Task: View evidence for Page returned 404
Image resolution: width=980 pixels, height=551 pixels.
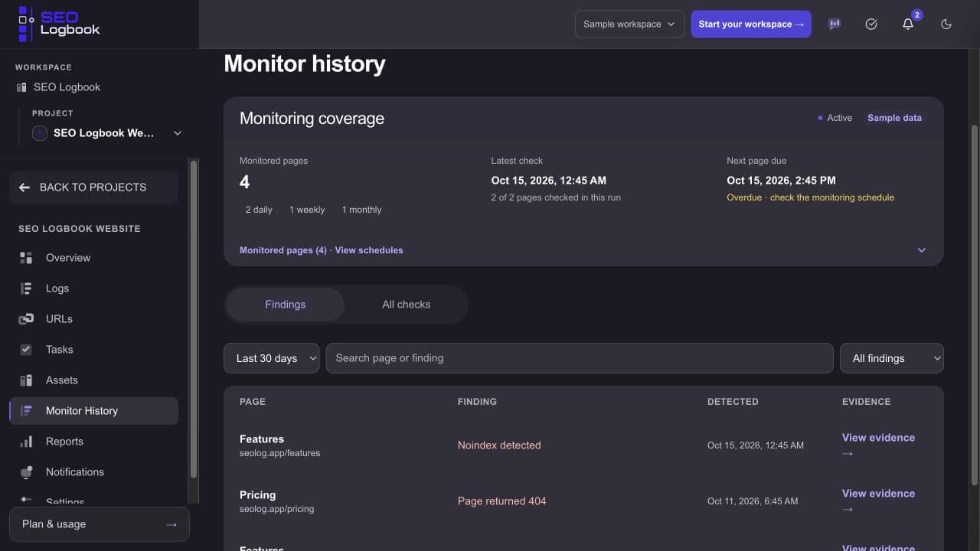Action: tap(878, 500)
